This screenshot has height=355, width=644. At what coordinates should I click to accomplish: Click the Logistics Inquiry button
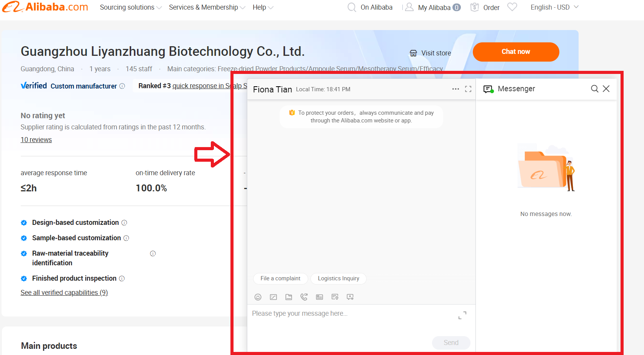[x=339, y=278]
